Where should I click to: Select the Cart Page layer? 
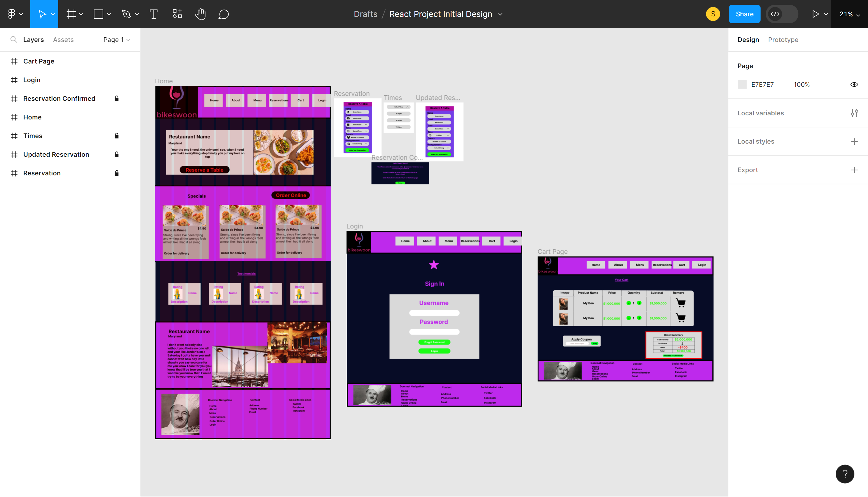tap(38, 61)
